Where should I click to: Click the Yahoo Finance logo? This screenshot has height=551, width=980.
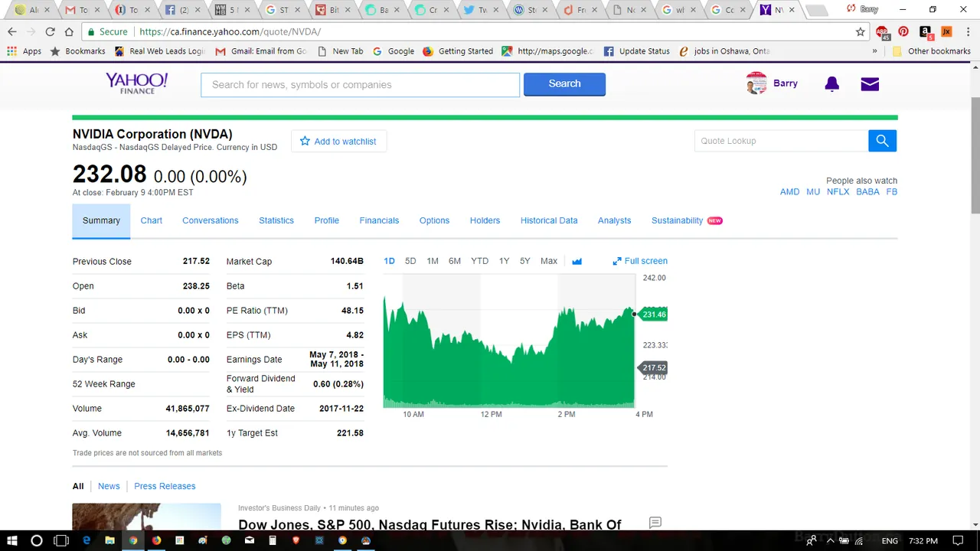tap(136, 83)
